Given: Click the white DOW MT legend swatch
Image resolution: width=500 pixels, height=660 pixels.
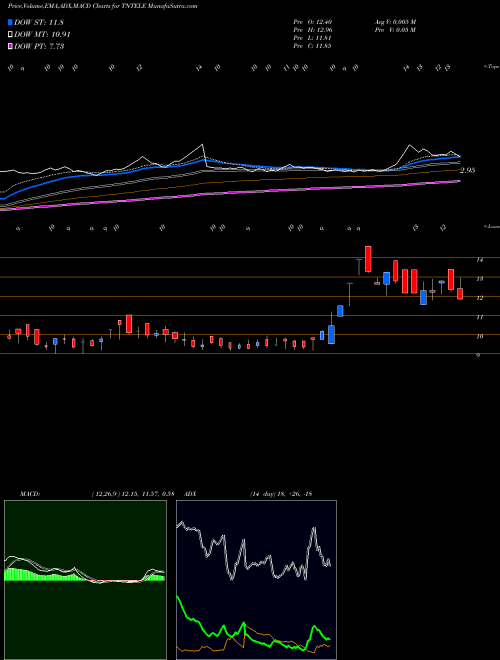Looking at the screenshot, I should [10, 34].
